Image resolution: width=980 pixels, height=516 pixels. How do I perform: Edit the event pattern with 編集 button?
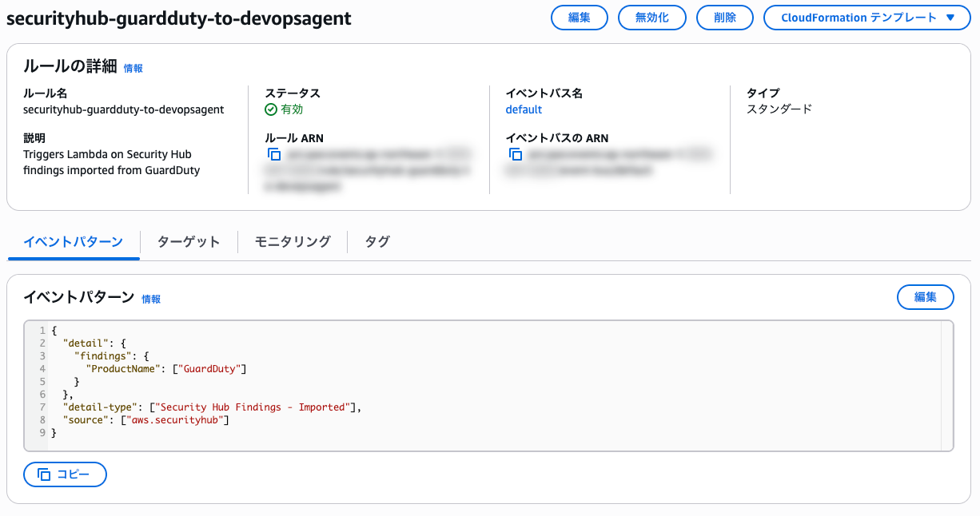click(x=926, y=297)
